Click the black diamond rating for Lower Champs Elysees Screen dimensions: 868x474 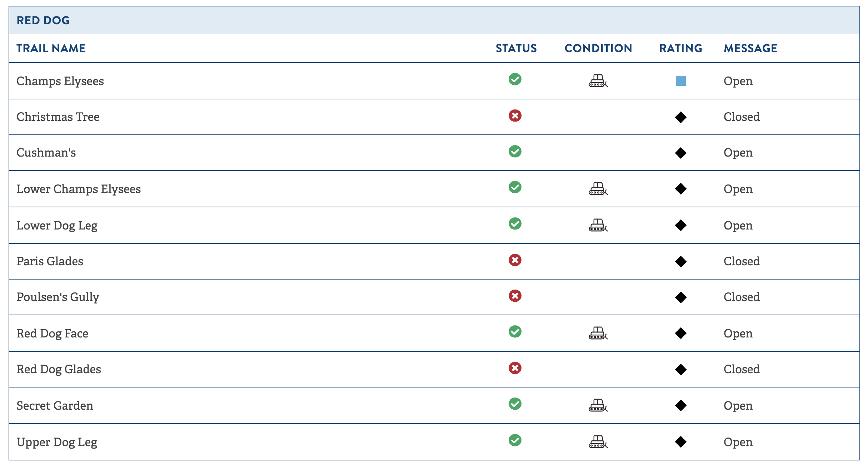(x=680, y=189)
